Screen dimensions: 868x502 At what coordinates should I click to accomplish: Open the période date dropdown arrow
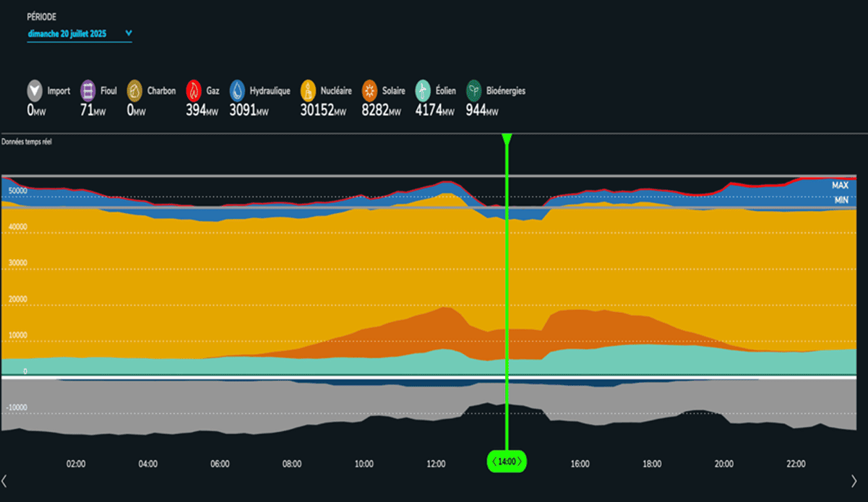tap(129, 33)
